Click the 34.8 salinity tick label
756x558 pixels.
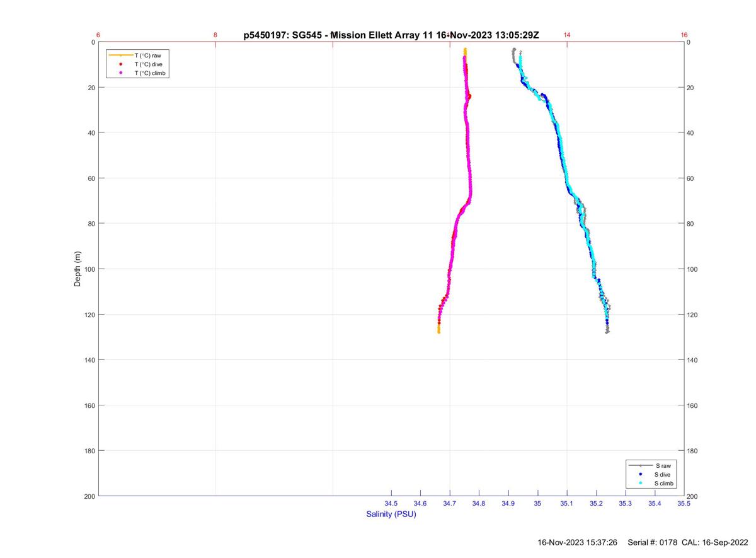[479, 503]
